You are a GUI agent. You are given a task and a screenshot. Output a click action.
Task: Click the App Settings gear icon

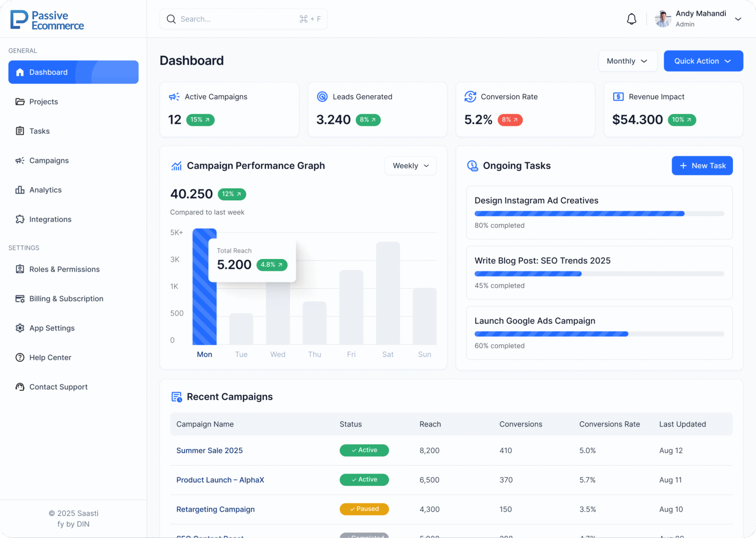pyautogui.click(x=20, y=328)
